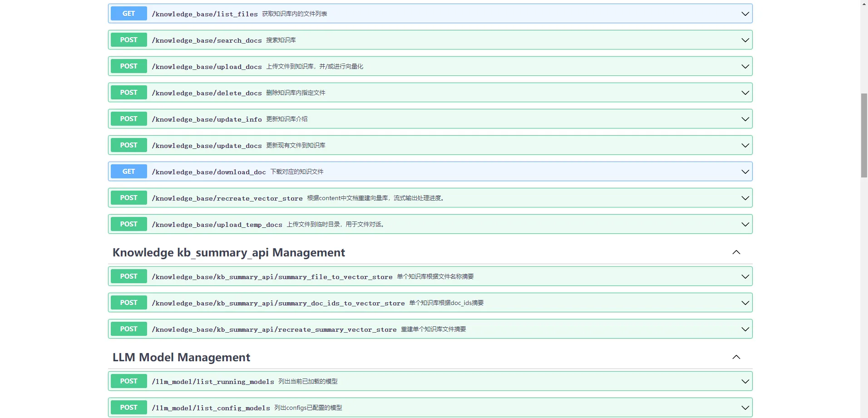Click GET badge for list_files

[129, 14]
